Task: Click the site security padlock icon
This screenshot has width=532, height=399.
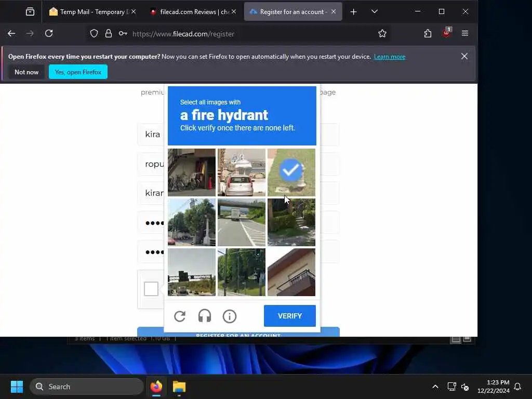Action: pos(108,34)
